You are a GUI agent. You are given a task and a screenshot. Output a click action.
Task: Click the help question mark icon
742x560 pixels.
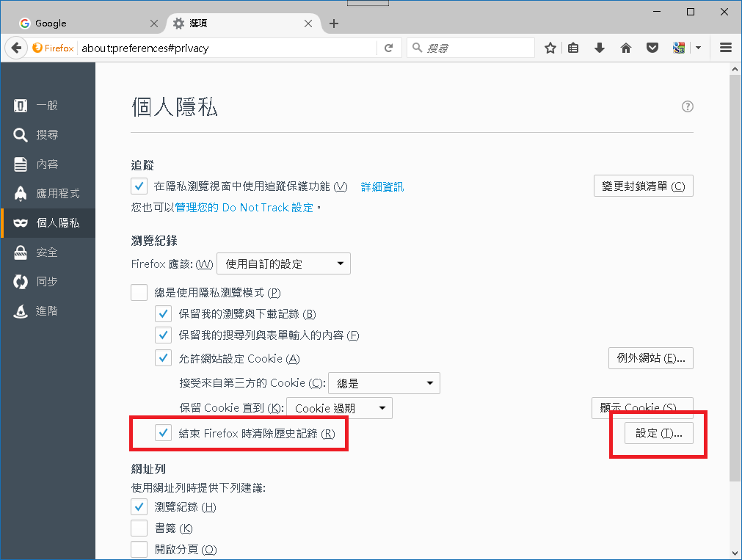click(687, 106)
